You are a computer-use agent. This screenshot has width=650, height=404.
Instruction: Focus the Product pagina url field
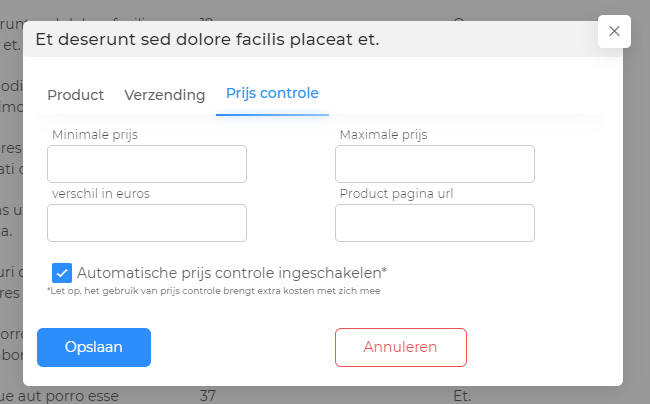[x=435, y=223]
